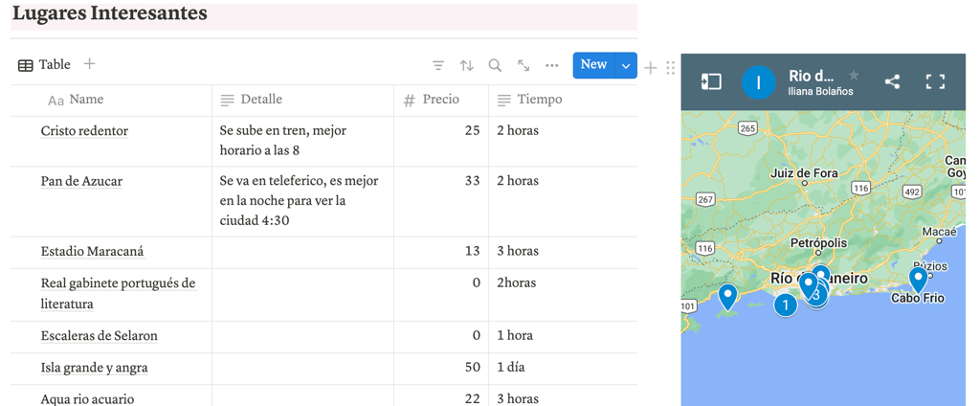The width and height of the screenshot is (980, 406).
Task: Click the empty Detalle cell for Escaleras de Selaron
Action: [x=303, y=337]
